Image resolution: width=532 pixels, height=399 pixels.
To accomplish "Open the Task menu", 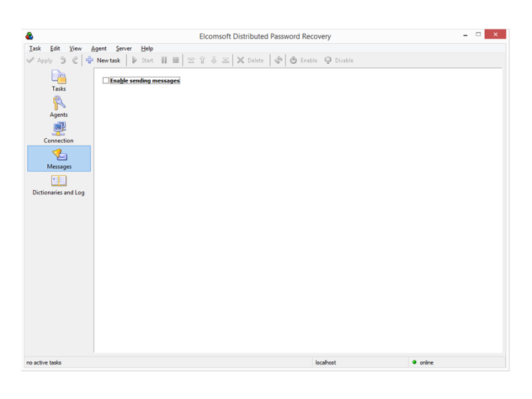I will 35,48.
